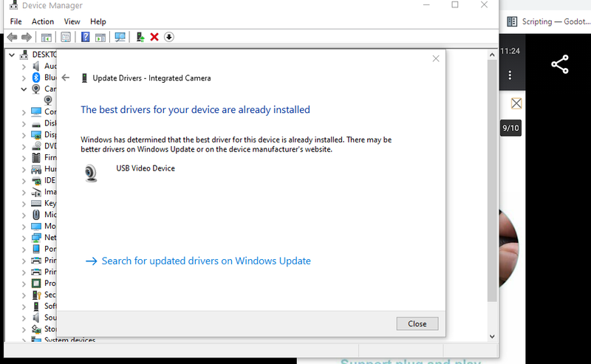Click the scrollbar down arrow in Device Manager
This screenshot has height=364, width=591.
tap(492, 336)
